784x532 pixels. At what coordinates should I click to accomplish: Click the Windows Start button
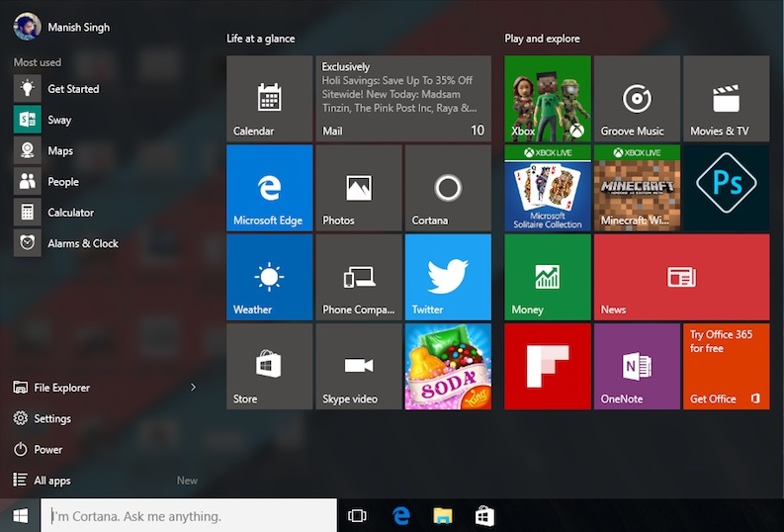click(20, 515)
